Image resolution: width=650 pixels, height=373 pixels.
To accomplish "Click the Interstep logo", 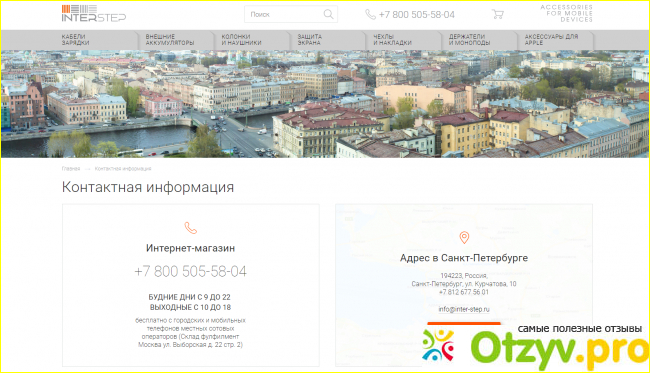I will 94,14.
